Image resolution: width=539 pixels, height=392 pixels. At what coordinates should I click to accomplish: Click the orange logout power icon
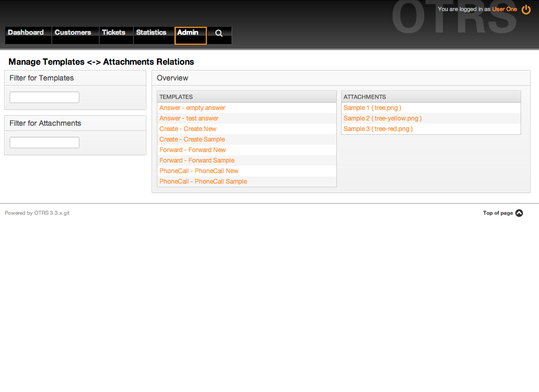(526, 9)
